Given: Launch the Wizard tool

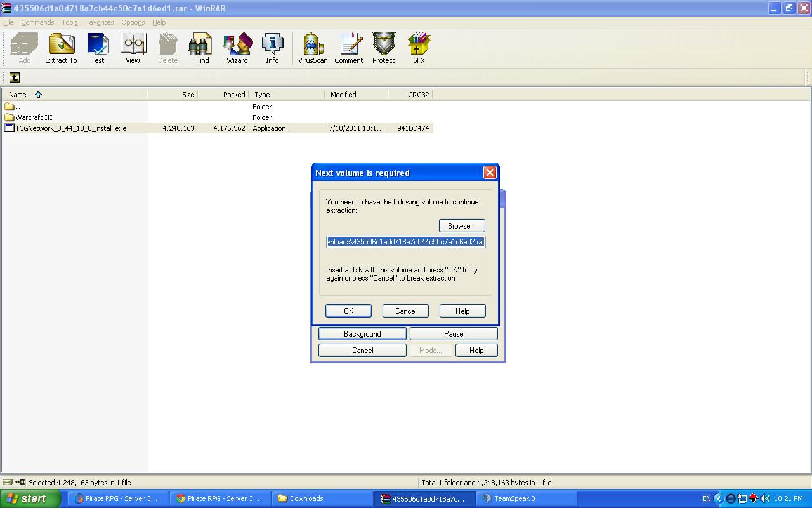Looking at the screenshot, I should tap(237, 48).
